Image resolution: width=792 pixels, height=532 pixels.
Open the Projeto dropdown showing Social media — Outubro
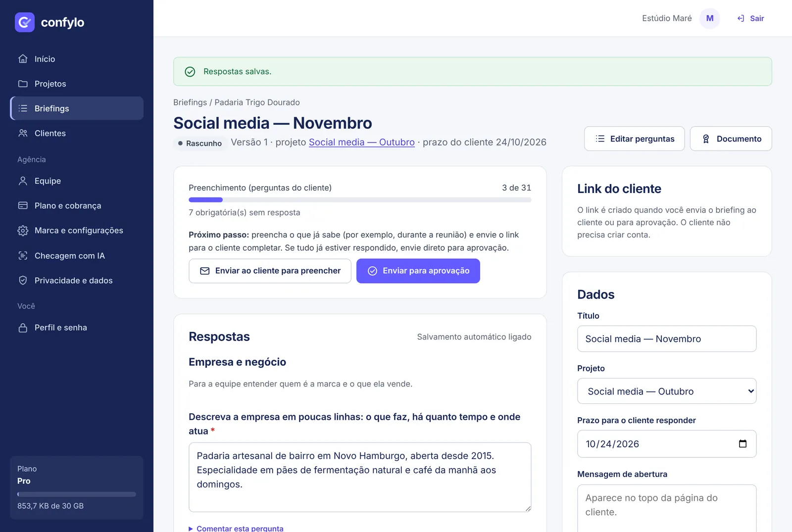point(667,391)
